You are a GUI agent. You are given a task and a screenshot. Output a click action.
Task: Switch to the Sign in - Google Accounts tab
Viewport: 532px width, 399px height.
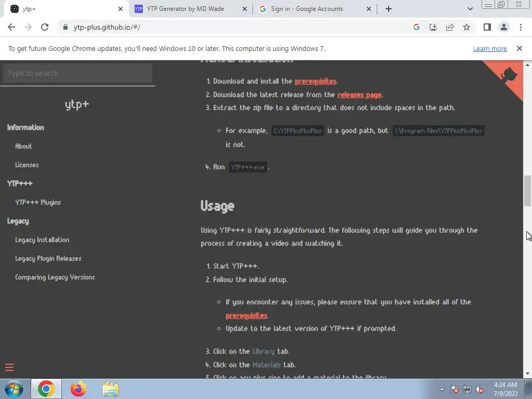[315, 9]
